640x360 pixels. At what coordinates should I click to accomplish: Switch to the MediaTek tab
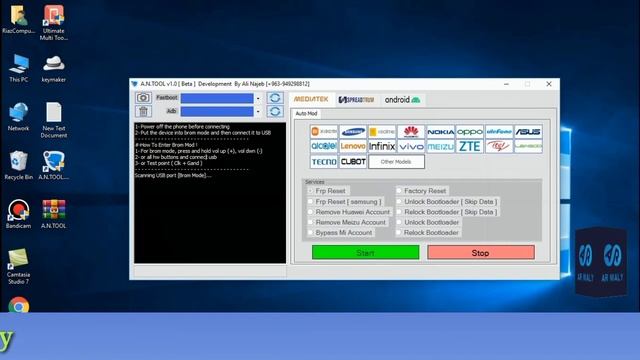pyautogui.click(x=311, y=99)
